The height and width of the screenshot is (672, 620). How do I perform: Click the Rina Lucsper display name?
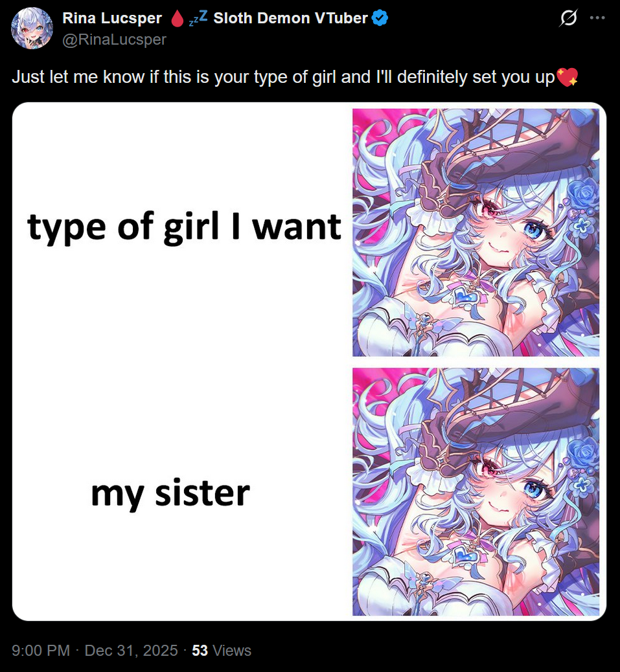pos(112,18)
